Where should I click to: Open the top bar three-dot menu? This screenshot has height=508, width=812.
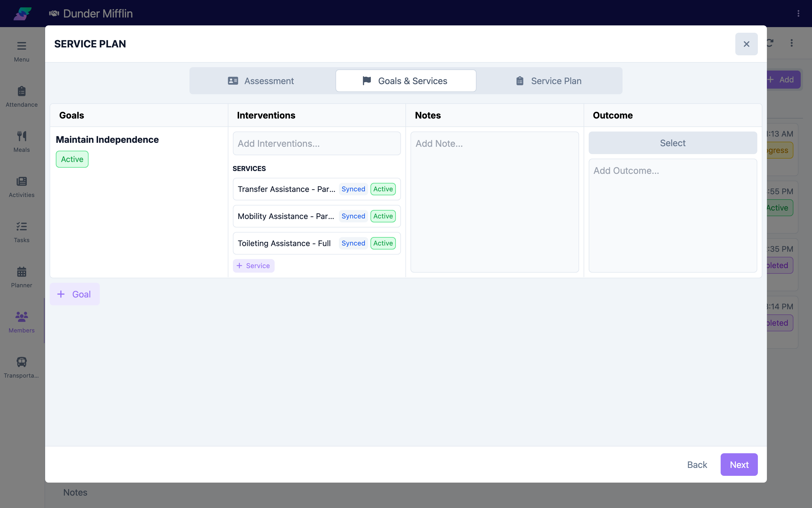pyautogui.click(x=798, y=14)
